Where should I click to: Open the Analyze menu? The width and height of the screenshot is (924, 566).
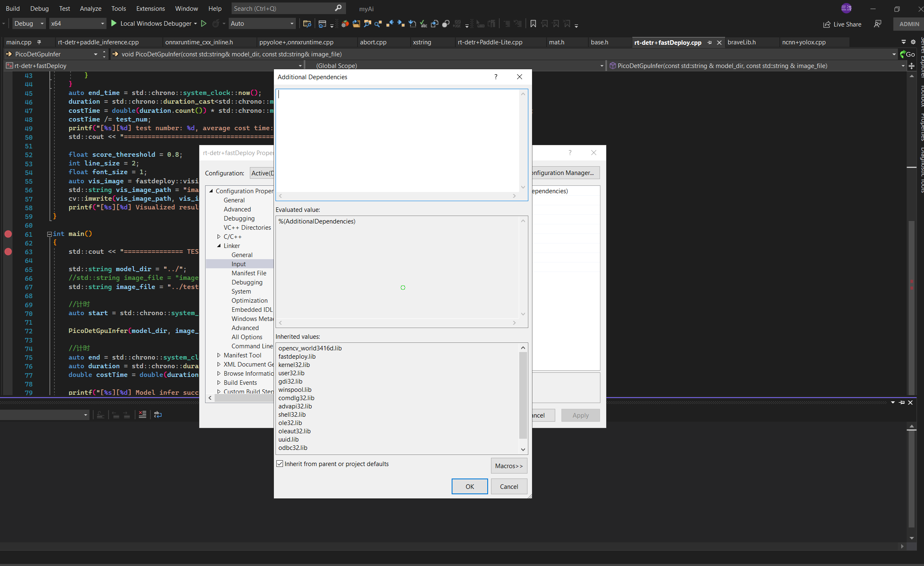(91, 8)
